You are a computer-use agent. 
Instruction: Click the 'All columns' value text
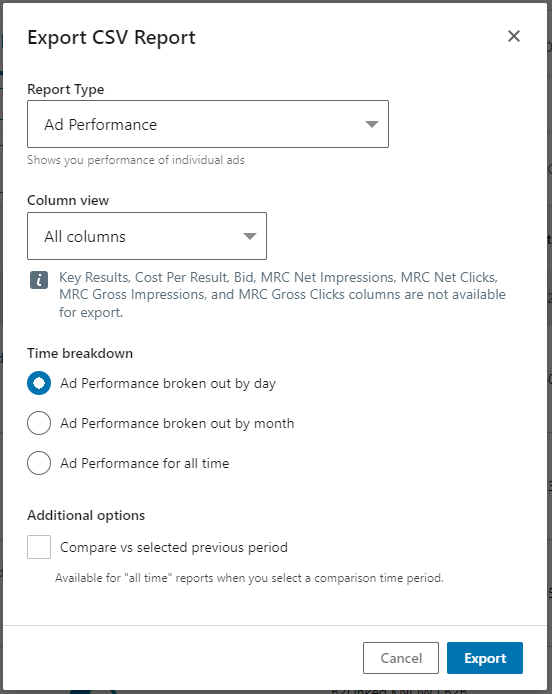click(85, 237)
